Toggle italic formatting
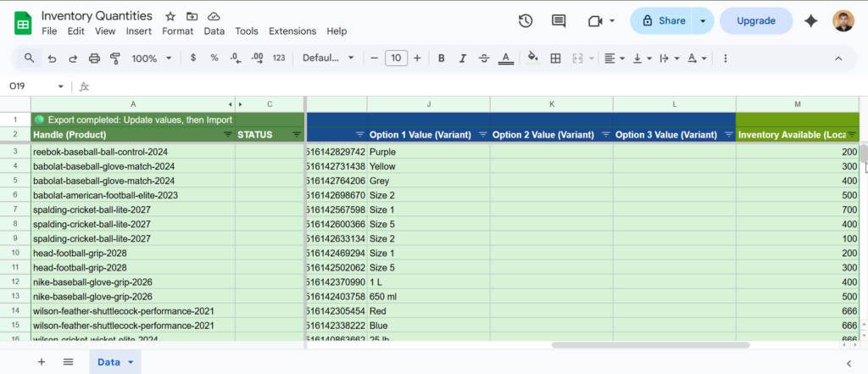Image resolution: width=868 pixels, height=374 pixels. (462, 59)
